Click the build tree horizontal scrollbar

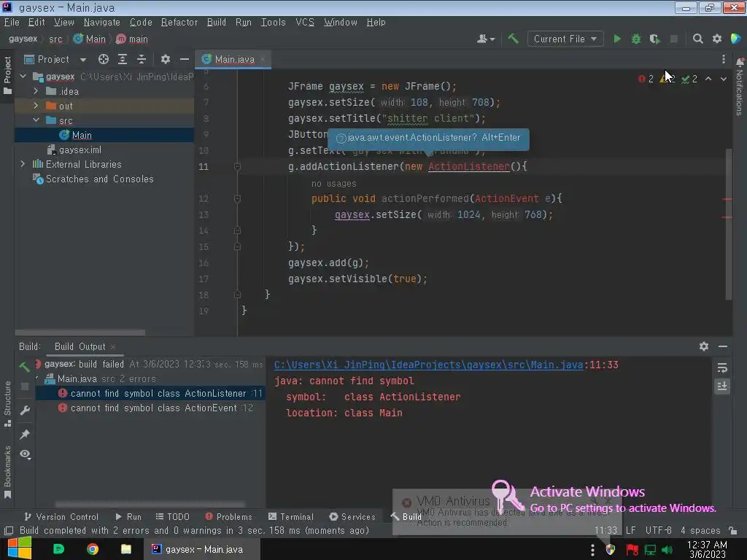pos(150,504)
